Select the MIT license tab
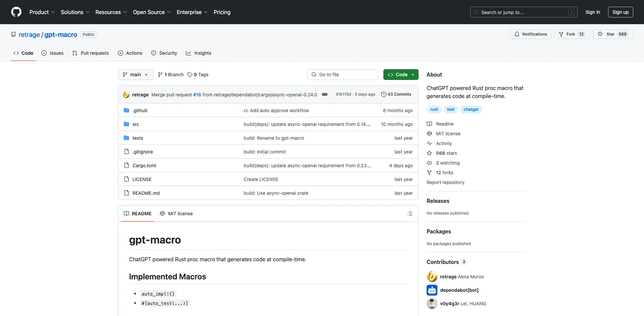The height and width of the screenshot is (316, 644). pyautogui.click(x=176, y=214)
